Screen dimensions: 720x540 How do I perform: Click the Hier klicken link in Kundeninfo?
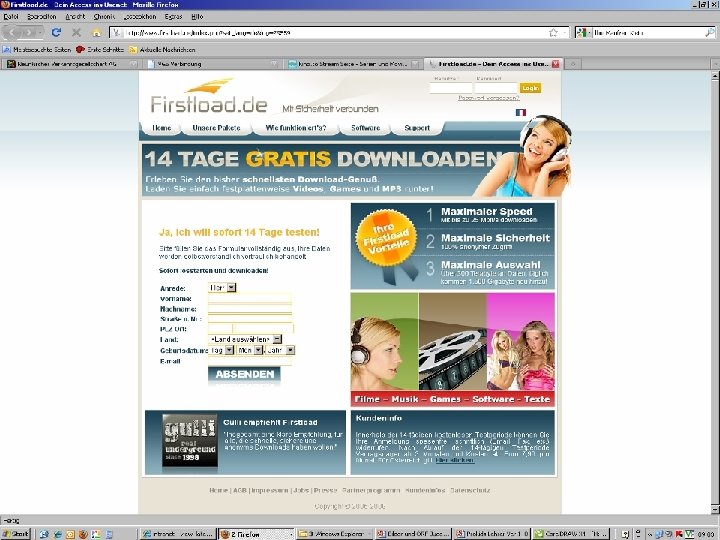(455, 460)
